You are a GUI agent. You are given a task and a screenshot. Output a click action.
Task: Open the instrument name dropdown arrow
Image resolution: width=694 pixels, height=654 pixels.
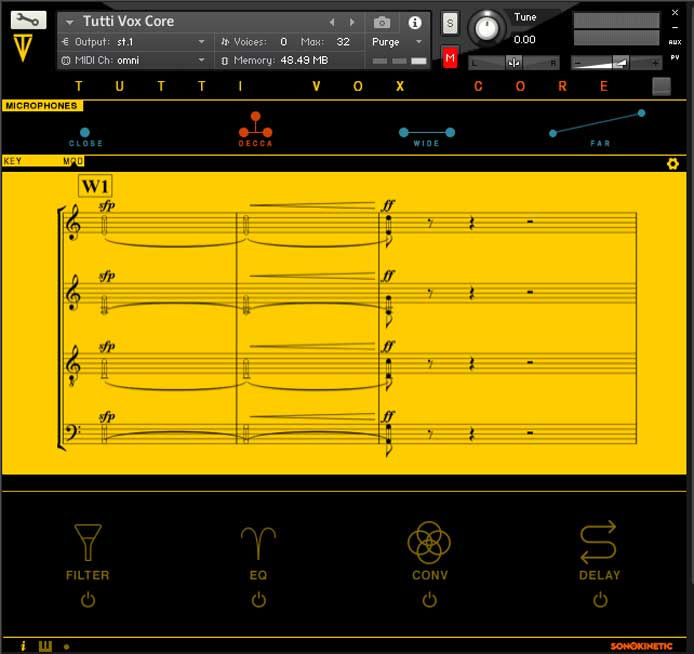coord(69,22)
